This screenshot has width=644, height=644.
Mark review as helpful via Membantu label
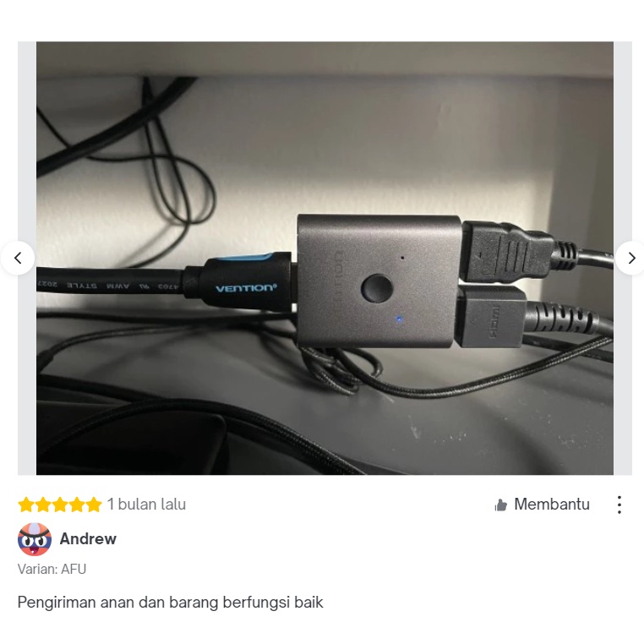point(552,504)
